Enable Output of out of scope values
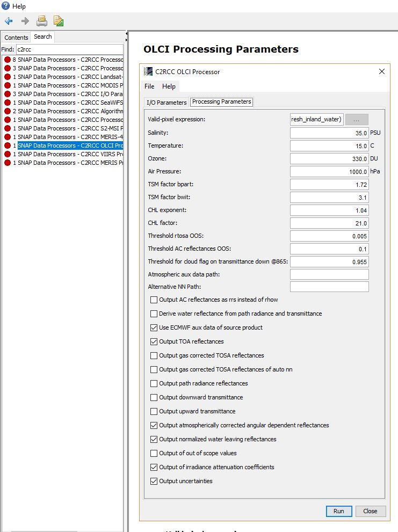Viewport: 398px width, 532px height. coord(154,453)
